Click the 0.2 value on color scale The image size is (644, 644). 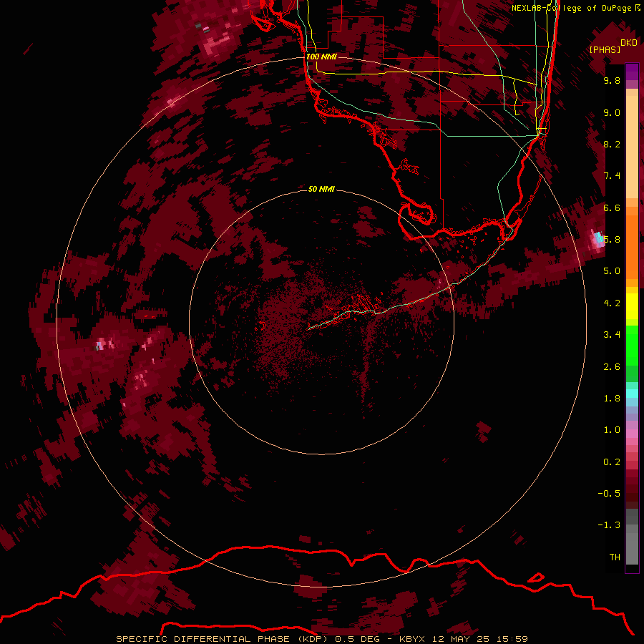click(612, 462)
